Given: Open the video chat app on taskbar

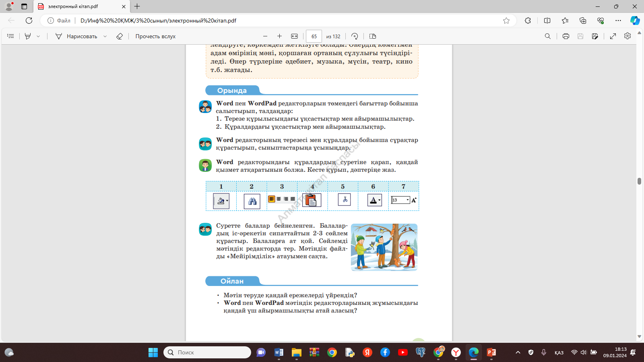Looking at the screenshot, I should click(261, 352).
